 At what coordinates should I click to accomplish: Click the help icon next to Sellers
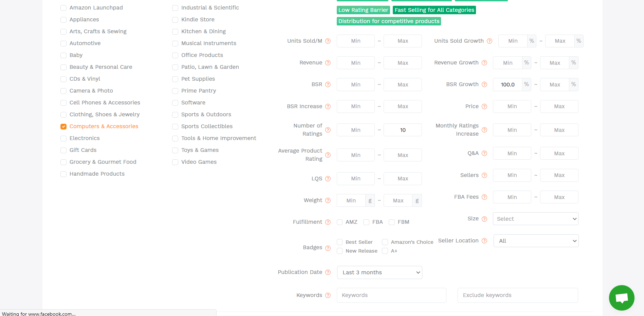coord(484,175)
